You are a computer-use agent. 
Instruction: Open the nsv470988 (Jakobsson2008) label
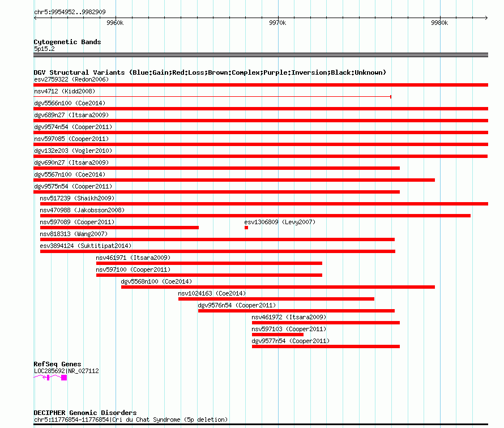82,210
